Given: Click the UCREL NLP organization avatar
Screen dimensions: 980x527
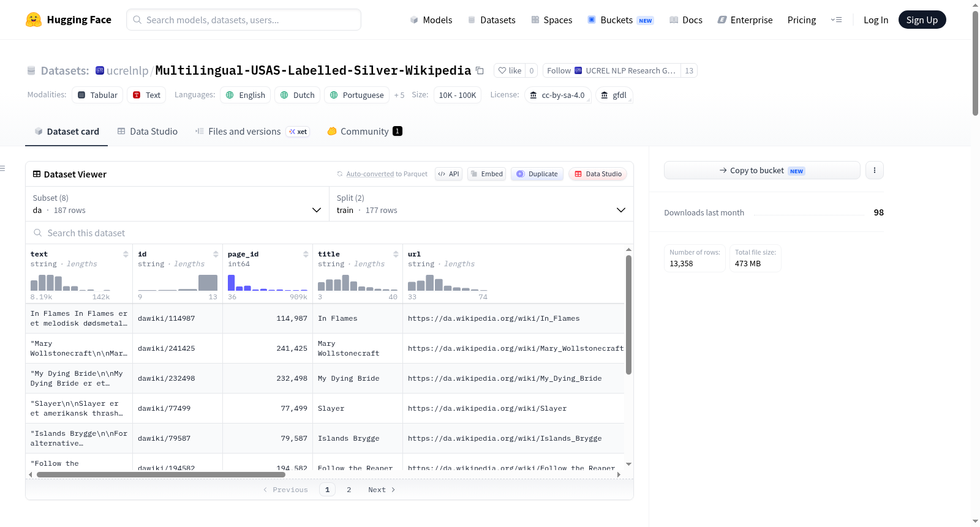Looking at the screenshot, I should coord(578,71).
